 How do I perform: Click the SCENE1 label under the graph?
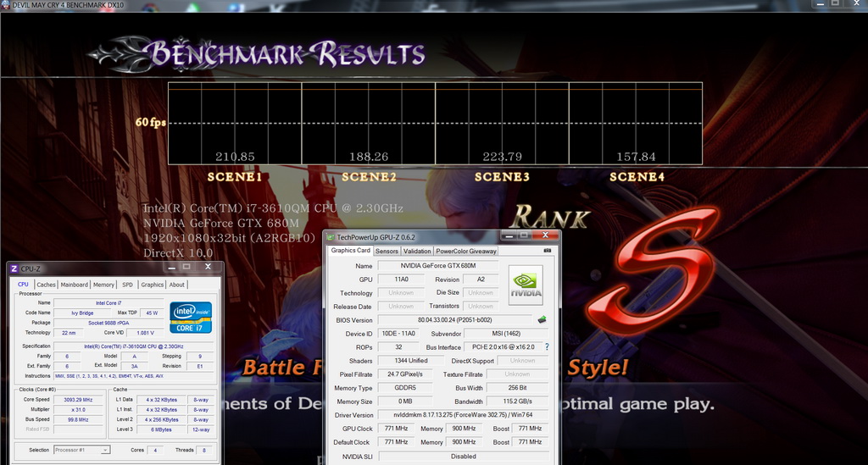coord(234,177)
